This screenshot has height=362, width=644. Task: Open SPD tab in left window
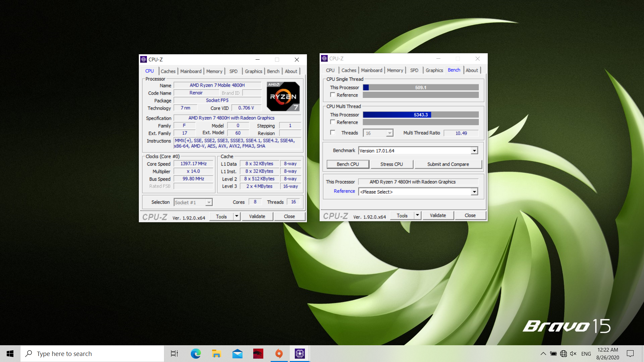click(233, 71)
